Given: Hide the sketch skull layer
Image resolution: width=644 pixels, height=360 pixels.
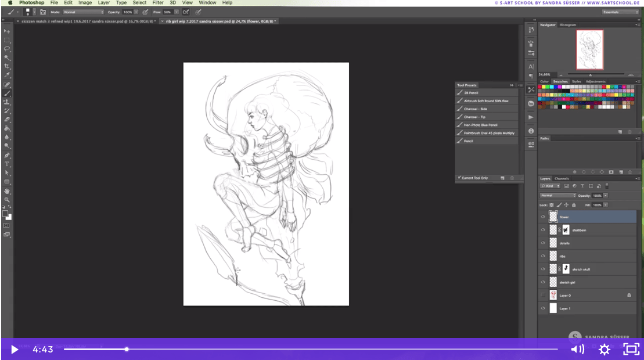Looking at the screenshot, I should pyautogui.click(x=543, y=269).
